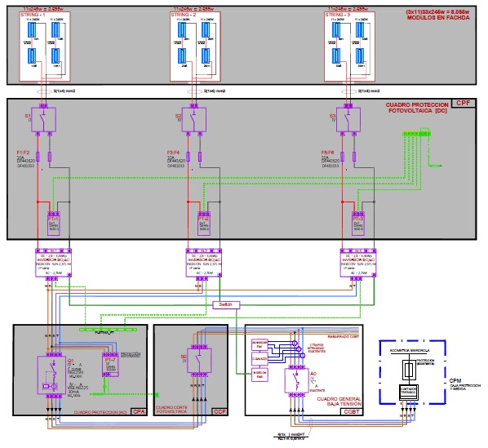Viewport: 488px width, 448px height.
Task: Click the AO breaker in CGBT panel
Action: (x=296, y=380)
